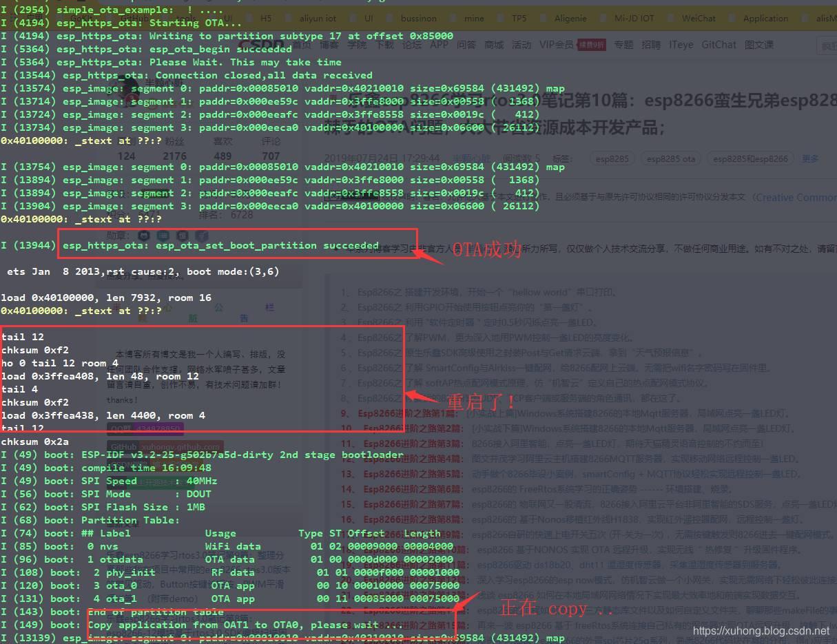Open APP in the CSDN navigation
The width and height of the screenshot is (837, 644).
439,45
